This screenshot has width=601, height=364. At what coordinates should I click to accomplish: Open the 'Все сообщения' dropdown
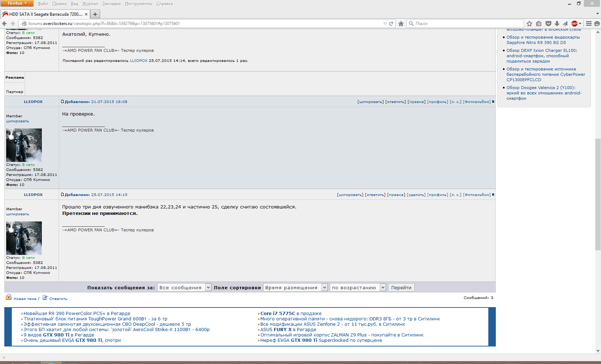tap(184, 287)
